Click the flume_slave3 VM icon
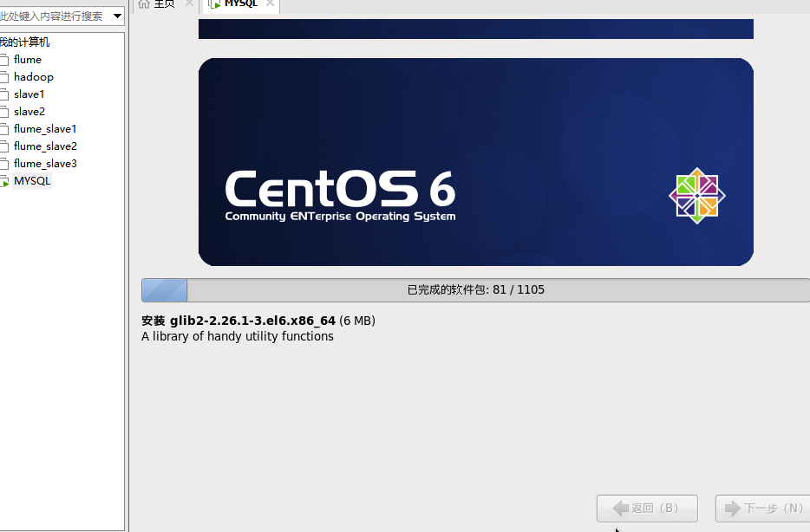810x532 pixels. coord(4,164)
